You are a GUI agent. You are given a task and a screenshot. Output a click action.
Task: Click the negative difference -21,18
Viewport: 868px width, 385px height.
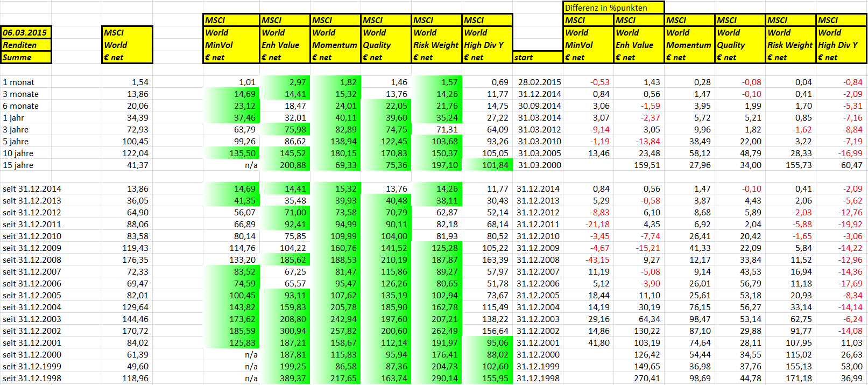pos(598,225)
